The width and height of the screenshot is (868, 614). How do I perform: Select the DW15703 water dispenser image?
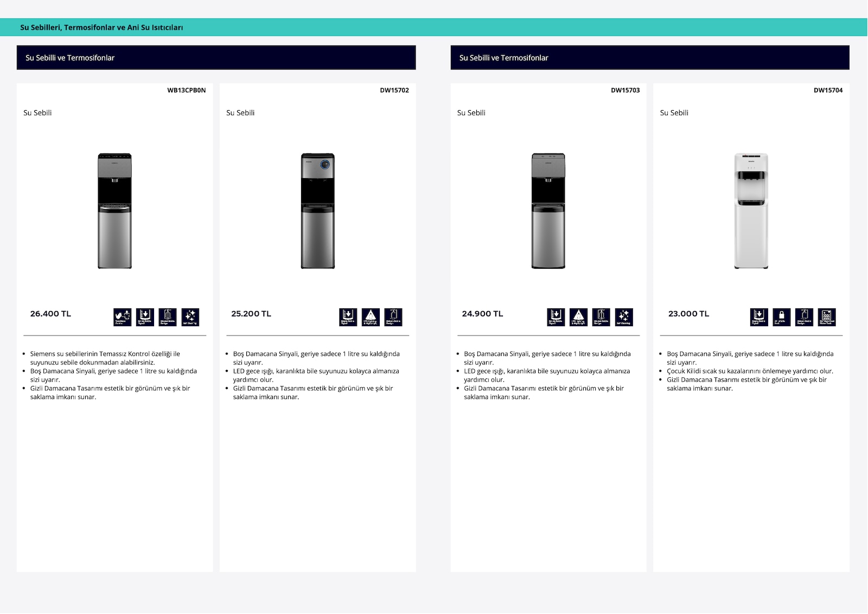548,211
